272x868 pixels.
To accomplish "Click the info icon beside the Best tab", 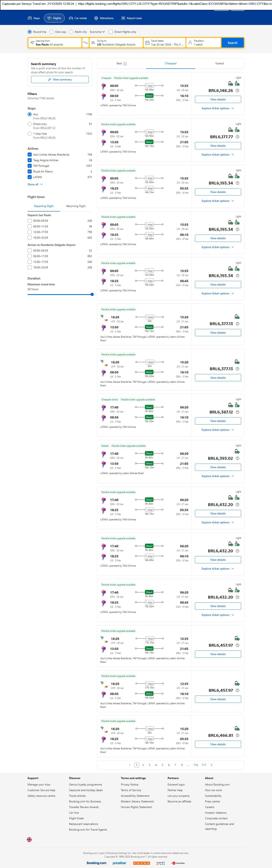I will (125, 64).
